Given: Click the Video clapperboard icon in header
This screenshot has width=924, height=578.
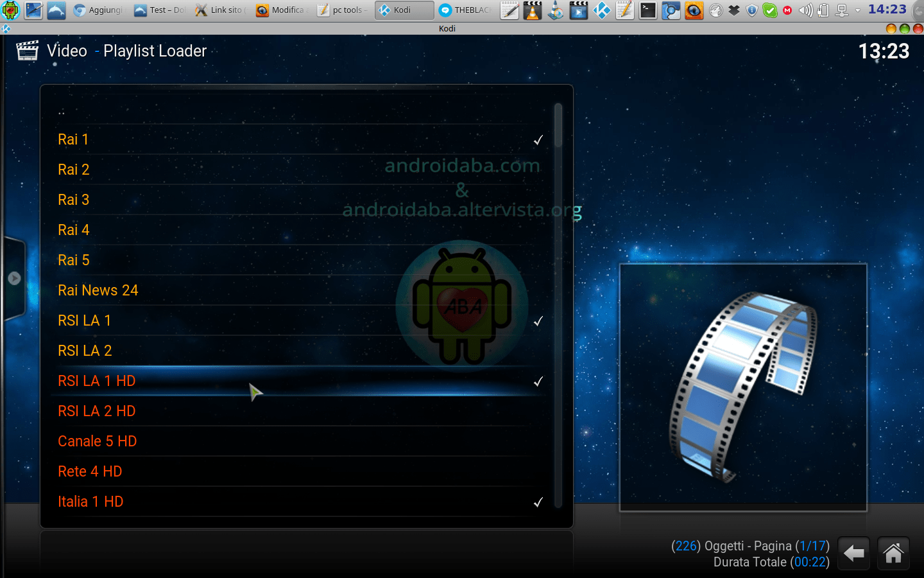Looking at the screenshot, I should (x=27, y=51).
